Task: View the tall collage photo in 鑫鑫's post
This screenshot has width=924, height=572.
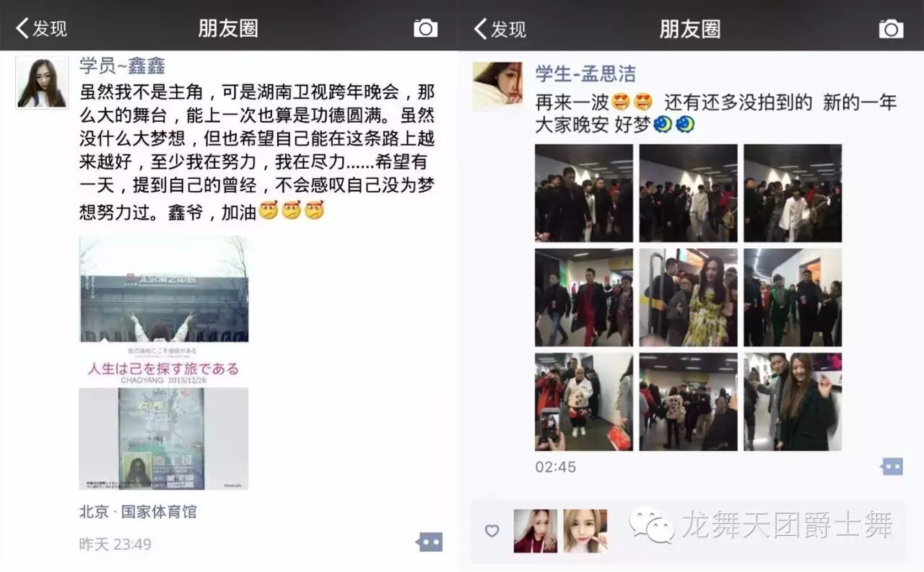Action: pyautogui.click(x=164, y=363)
